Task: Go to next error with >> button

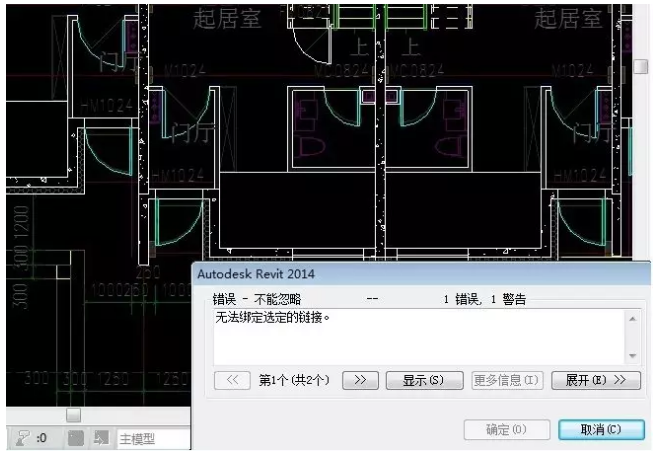Action: pyautogui.click(x=361, y=380)
